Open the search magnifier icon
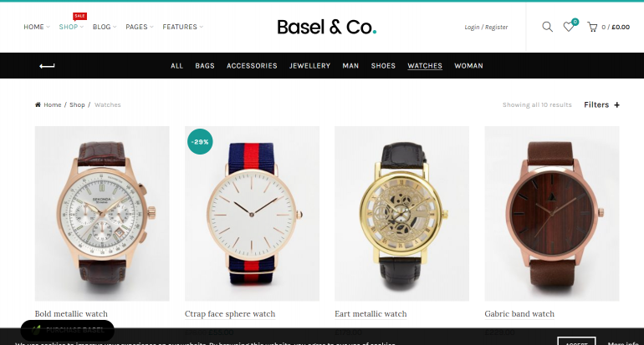The height and width of the screenshot is (345, 644). pyautogui.click(x=547, y=27)
